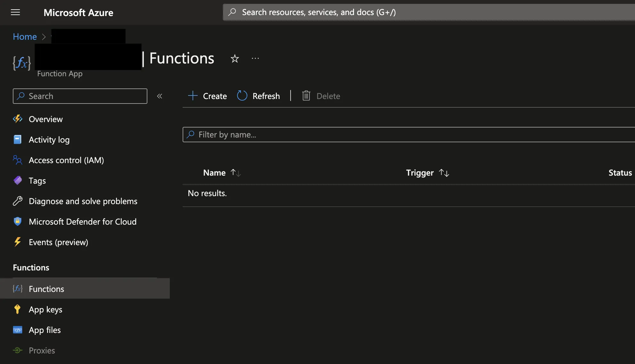
Task: Open Microsoft Defender for Cloud
Action: (x=82, y=222)
